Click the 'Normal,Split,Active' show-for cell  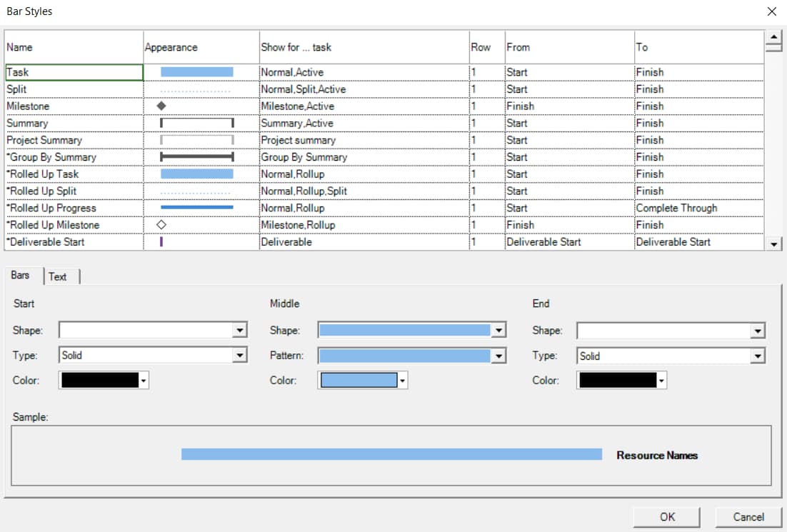click(364, 89)
